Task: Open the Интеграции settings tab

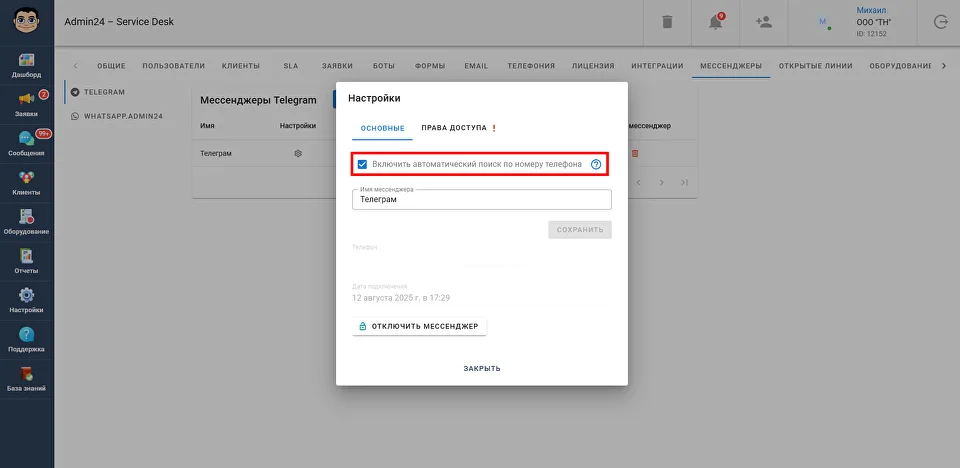Action: pos(658,66)
